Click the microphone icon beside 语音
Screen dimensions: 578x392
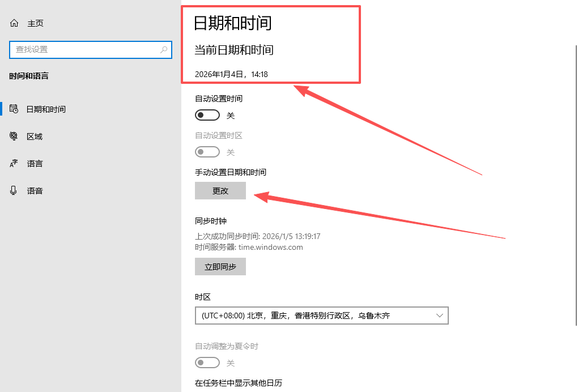point(14,191)
